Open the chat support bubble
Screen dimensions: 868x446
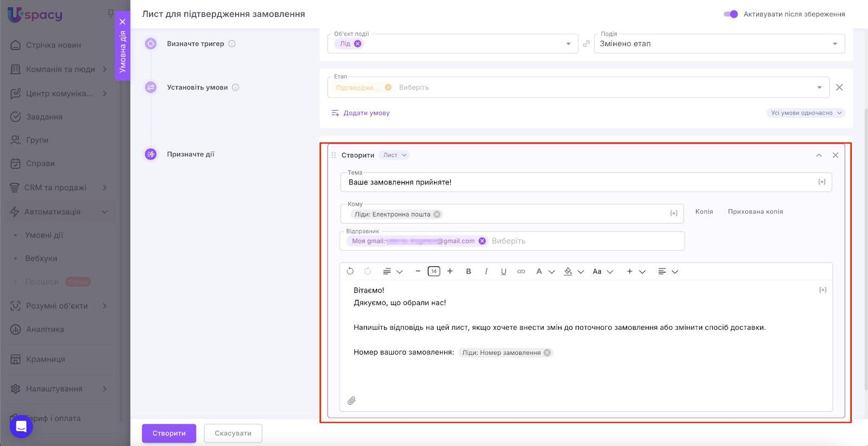(21, 426)
